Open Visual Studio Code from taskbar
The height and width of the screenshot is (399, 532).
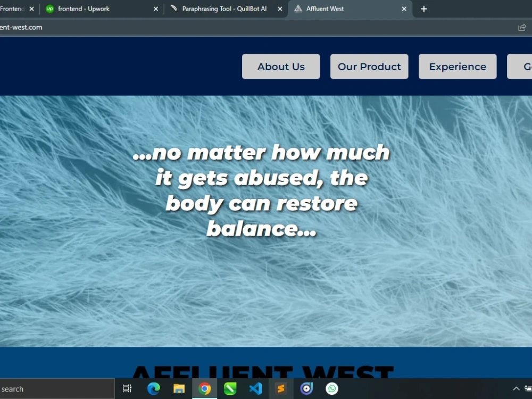coord(255,388)
